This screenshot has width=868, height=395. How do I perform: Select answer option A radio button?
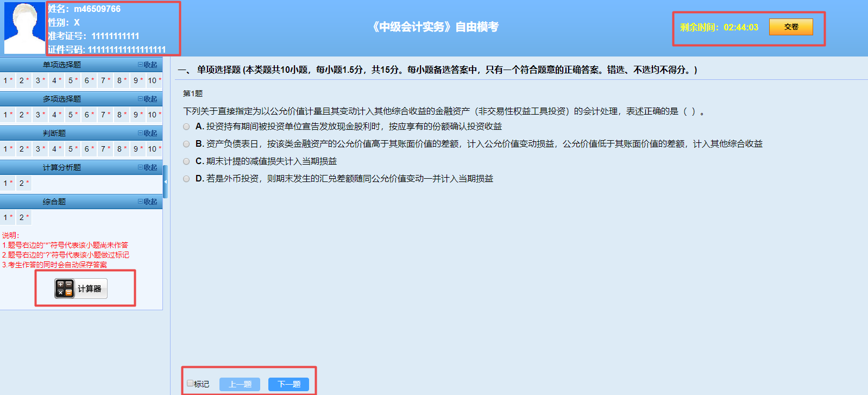(186, 127)
